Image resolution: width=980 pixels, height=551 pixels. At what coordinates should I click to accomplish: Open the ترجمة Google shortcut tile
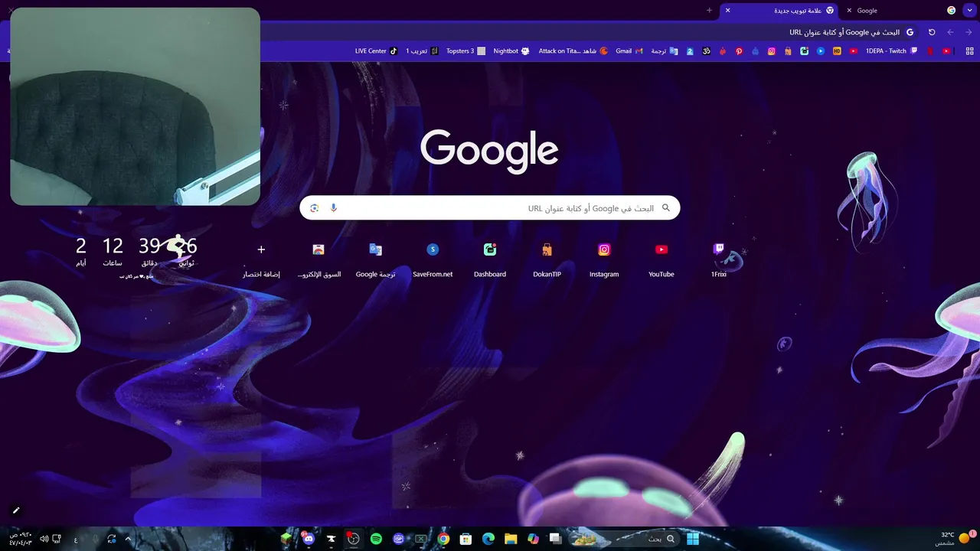click(x=375, y=259)
